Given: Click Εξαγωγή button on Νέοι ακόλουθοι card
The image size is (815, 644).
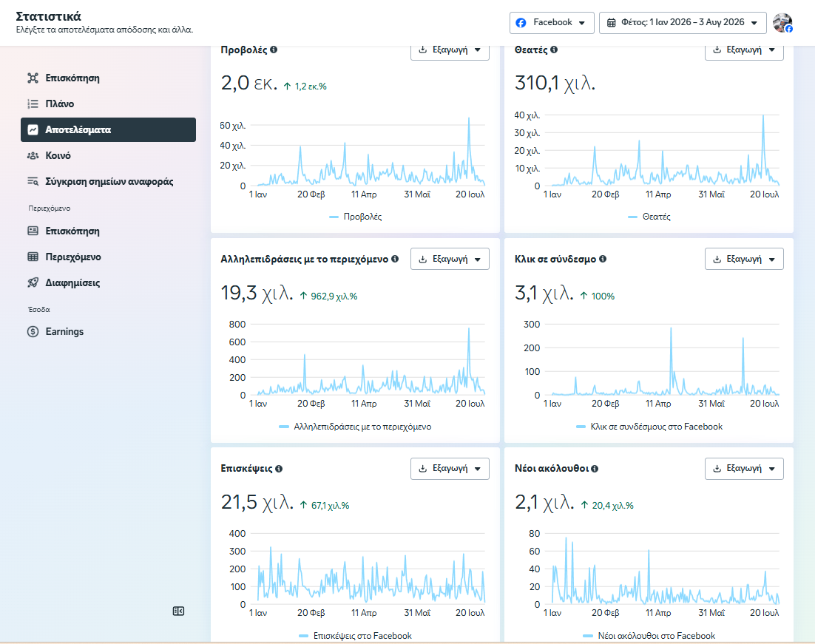Looking at the screenshot, I should 744,468.
